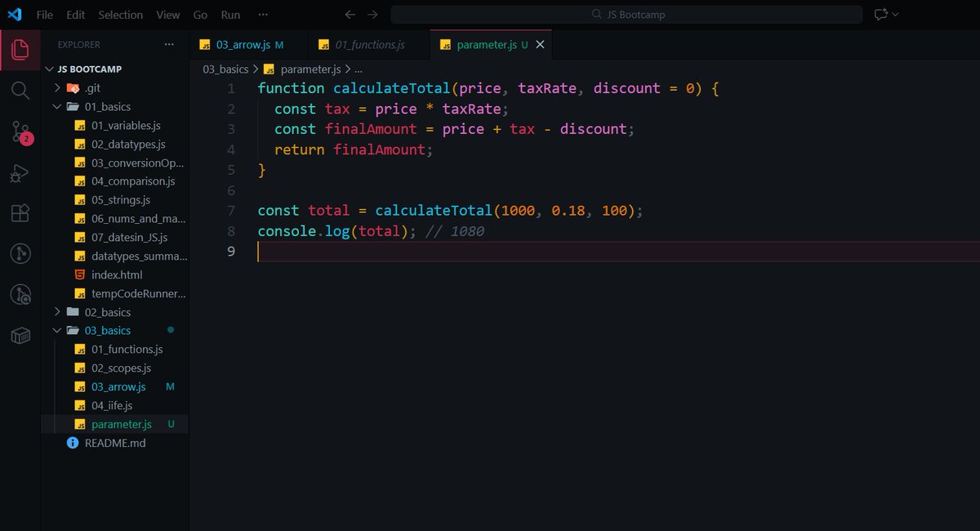980x531 pixels.
Task: Place cursor on empty line 9
Action: coord(618,252)
